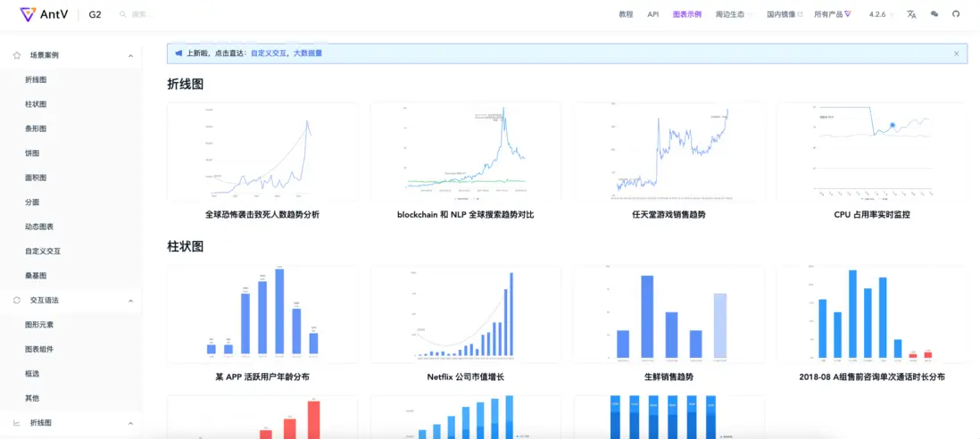980x439 pixels.
Task: Open the blockchain 和 NLP search trend thumbnail
Action: 466,151
